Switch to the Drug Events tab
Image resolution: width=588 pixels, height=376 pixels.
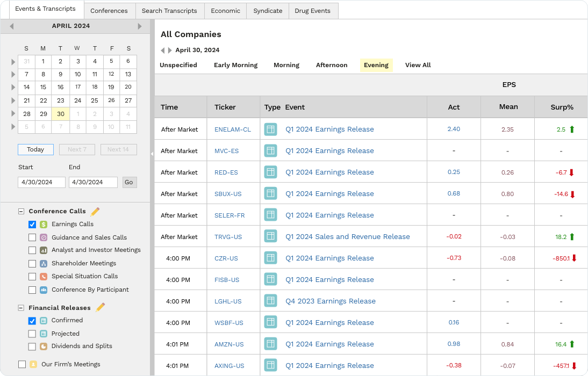pyautogui.click(x=313, y=11)
